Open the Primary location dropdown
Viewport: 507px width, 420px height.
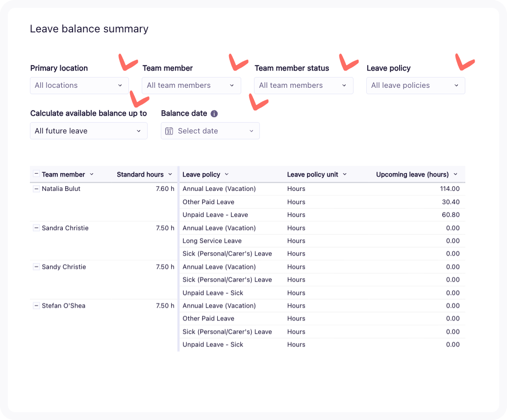(79, 85)
